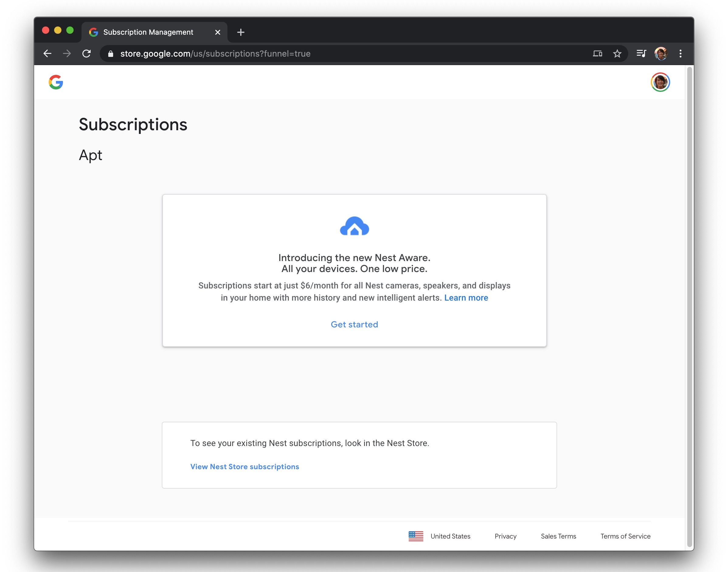Image resolution: width=728 pixels, height=572 pixels.
Task: Open the Learn more link
Action: 466,297
